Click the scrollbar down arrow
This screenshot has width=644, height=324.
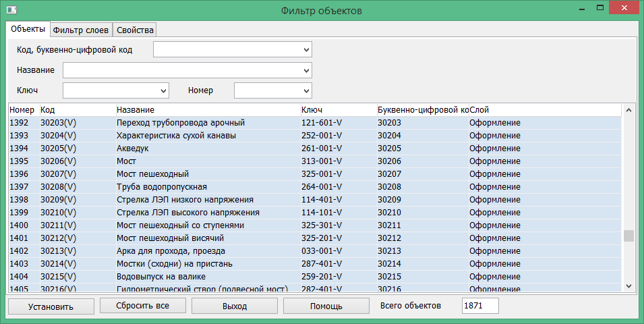coord(628,286)
